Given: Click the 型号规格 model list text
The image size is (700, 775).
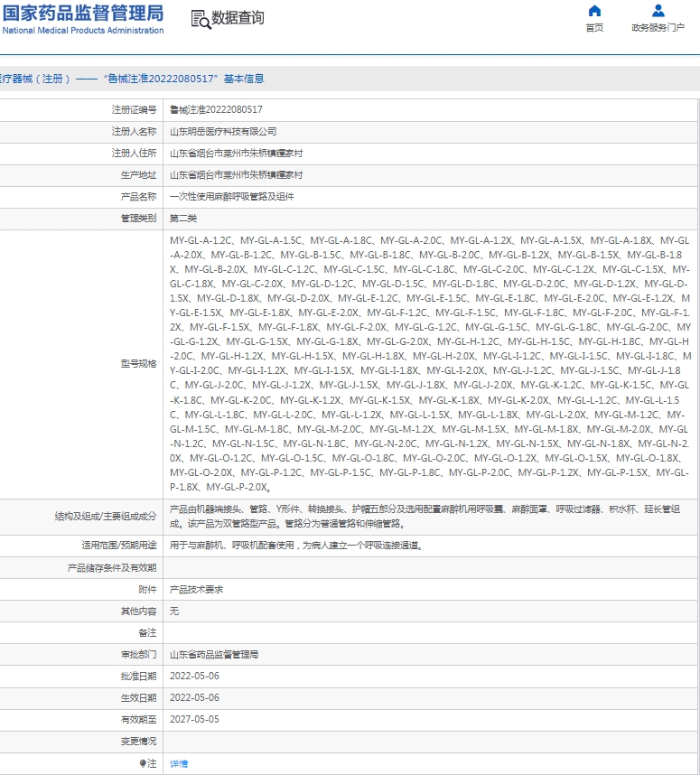Looking at the screenshot, I should [430, 364].
